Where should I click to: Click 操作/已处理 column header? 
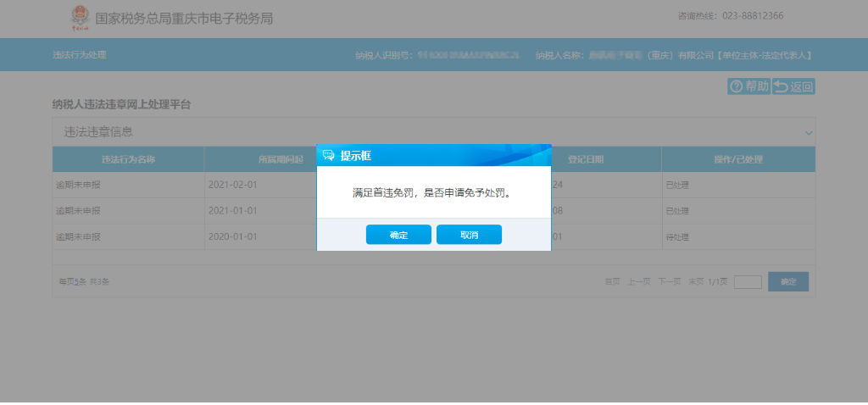pyautogui.click(x=738, y=159)
